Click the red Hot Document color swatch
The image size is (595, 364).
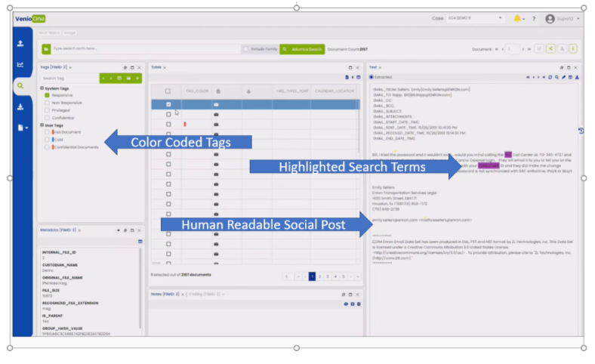[52, 132]
